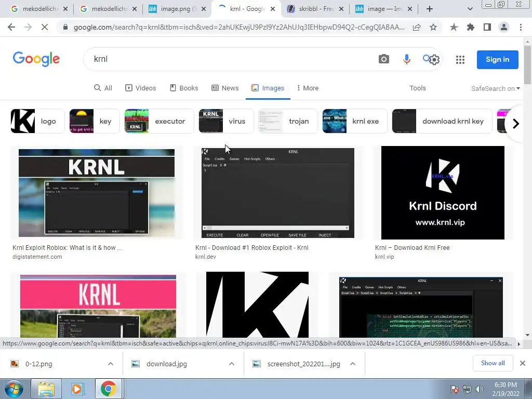532x399 pixels.
Task: Expand options for the download.jpg download
Action: tap(232, 364)
